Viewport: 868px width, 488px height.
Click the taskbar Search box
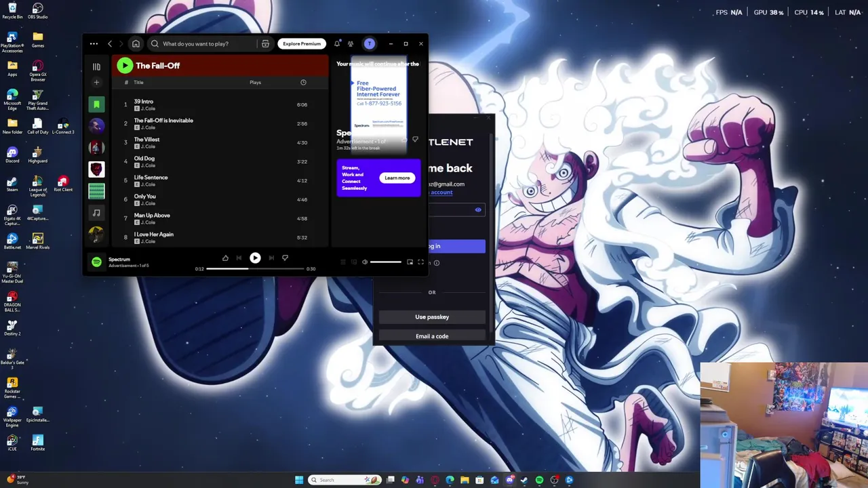pos(344,480)
